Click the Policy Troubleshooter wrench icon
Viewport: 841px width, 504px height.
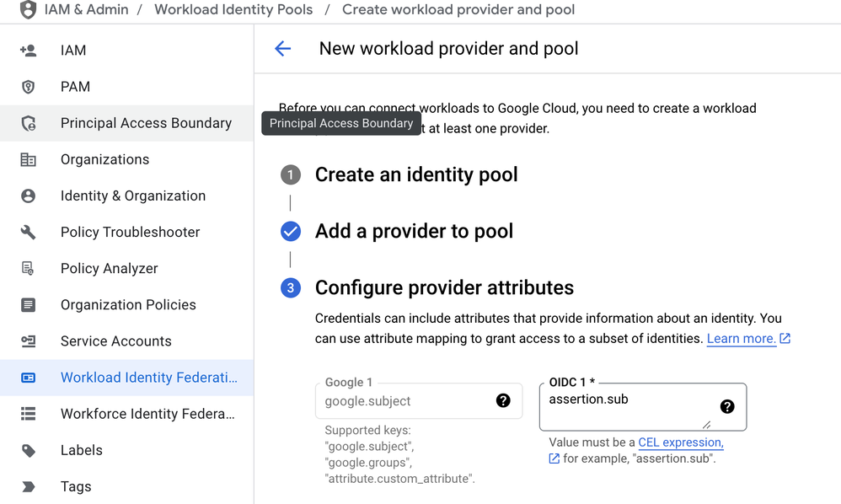(28, 232)
